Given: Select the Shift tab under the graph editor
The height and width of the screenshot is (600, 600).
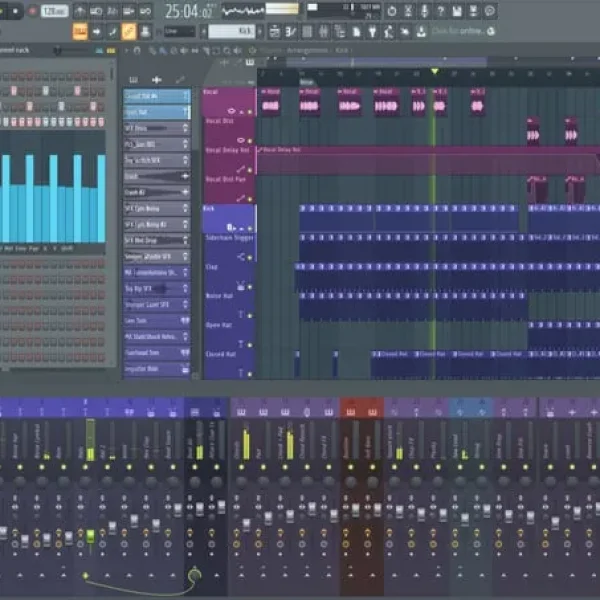Looking at the screenshot, I should point(67,247).
